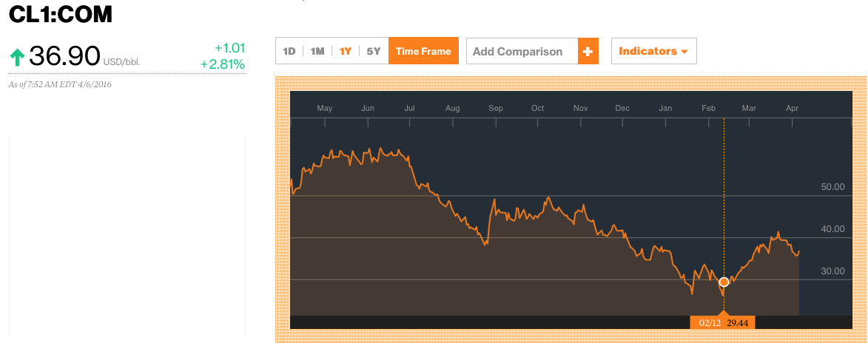Click the Time Frame button
Image resolution: width=868 pixels, height=343 pixels.
[x=423, y=51]
